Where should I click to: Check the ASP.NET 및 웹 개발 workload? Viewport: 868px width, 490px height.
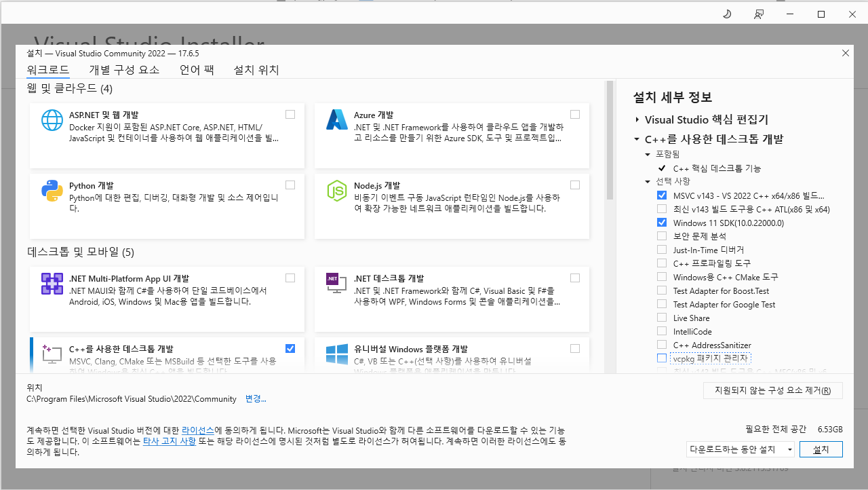pyautogui.click(x=290, y=115)
